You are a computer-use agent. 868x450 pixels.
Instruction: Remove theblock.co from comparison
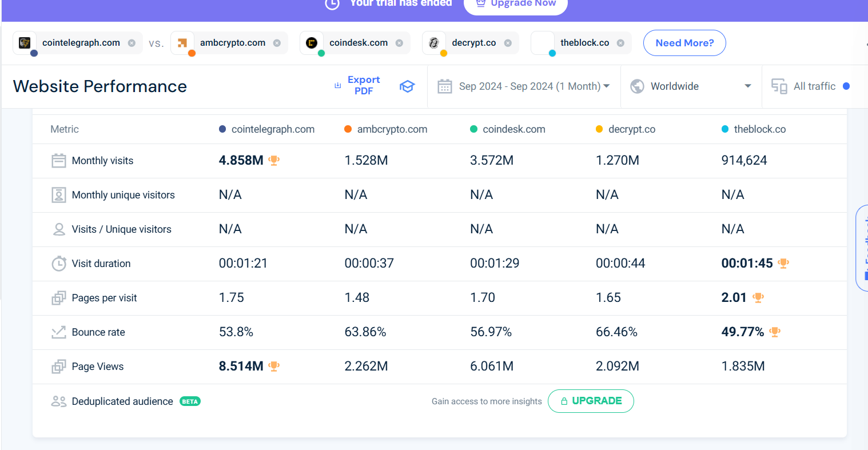point(620,43)
